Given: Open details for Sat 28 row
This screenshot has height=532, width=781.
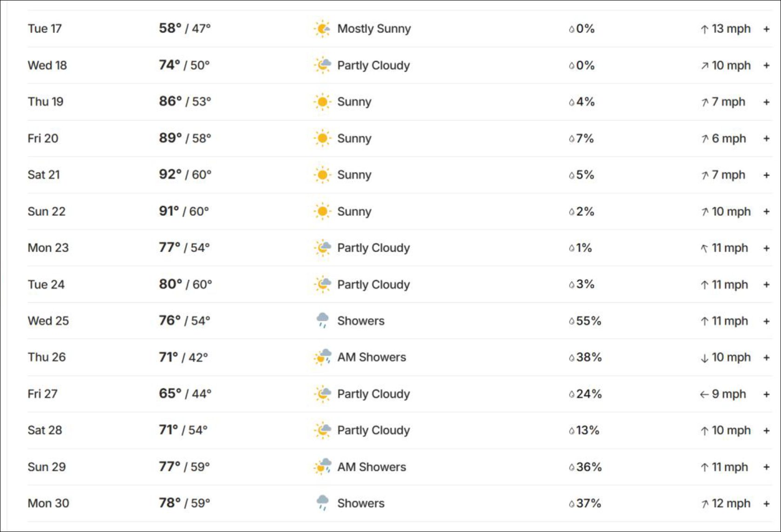Looking at the screenshot, I should (767, 431).
